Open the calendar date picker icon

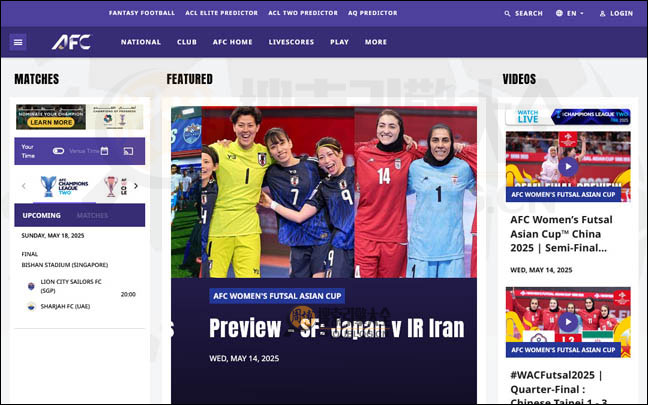pos(105,151)
